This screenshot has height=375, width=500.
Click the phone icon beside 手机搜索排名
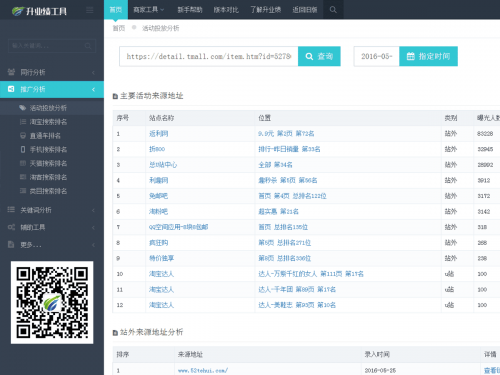coord(23,149)
